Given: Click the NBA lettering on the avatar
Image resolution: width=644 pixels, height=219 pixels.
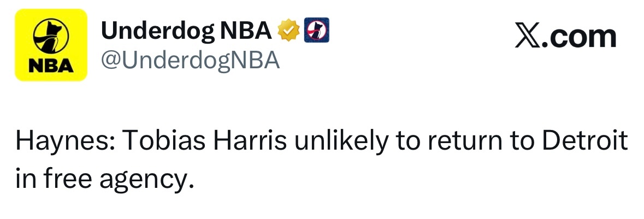Looking at the screenshot, I should pyautogui.click(x=51, y=67).
